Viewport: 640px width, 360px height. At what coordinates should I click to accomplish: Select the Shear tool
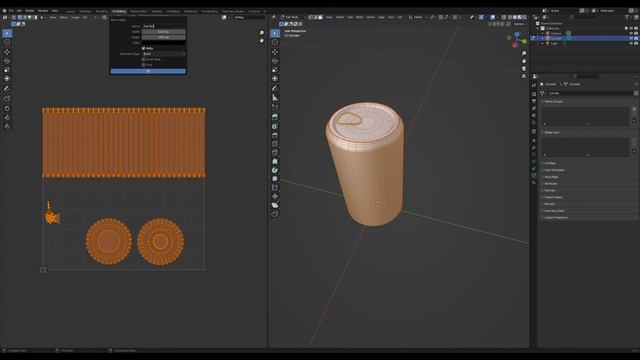point(275,205)
